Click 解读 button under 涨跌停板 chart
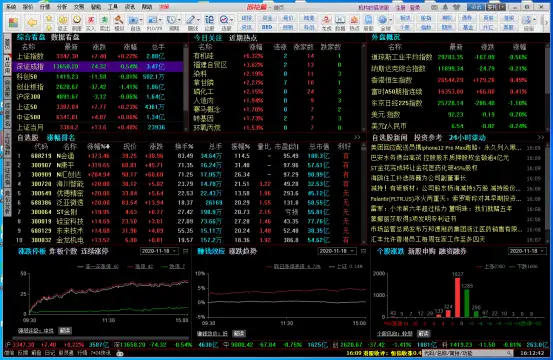The image size is (553, 360). 65,330
